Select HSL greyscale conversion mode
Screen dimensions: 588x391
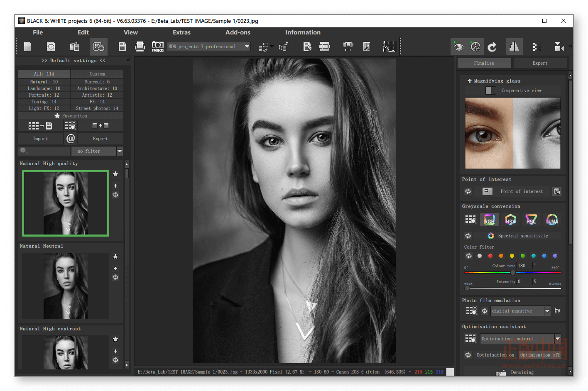(x=531, y=220)
